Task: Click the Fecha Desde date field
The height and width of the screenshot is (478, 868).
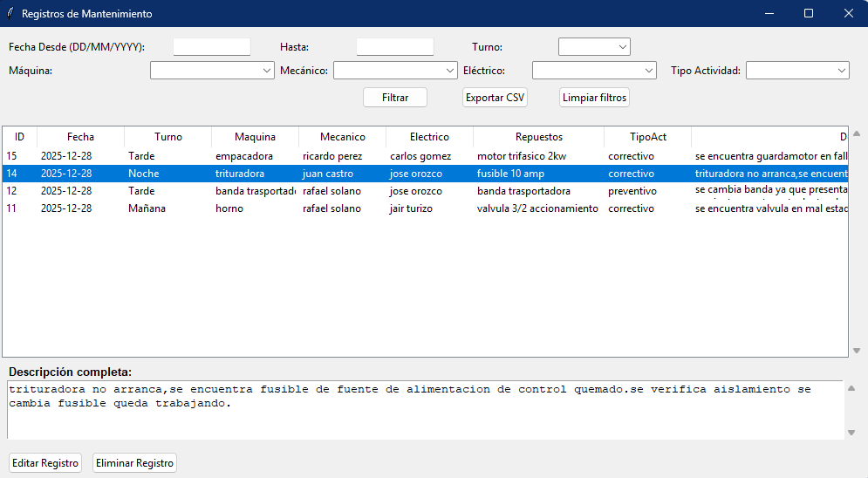Action: coord(212,47)
